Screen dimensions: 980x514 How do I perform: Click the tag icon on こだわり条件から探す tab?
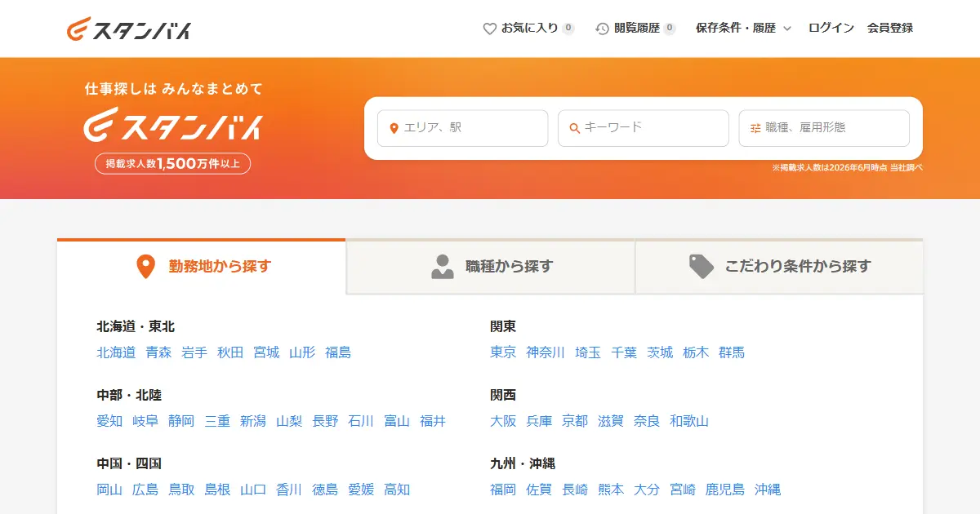tap(702, 266)
